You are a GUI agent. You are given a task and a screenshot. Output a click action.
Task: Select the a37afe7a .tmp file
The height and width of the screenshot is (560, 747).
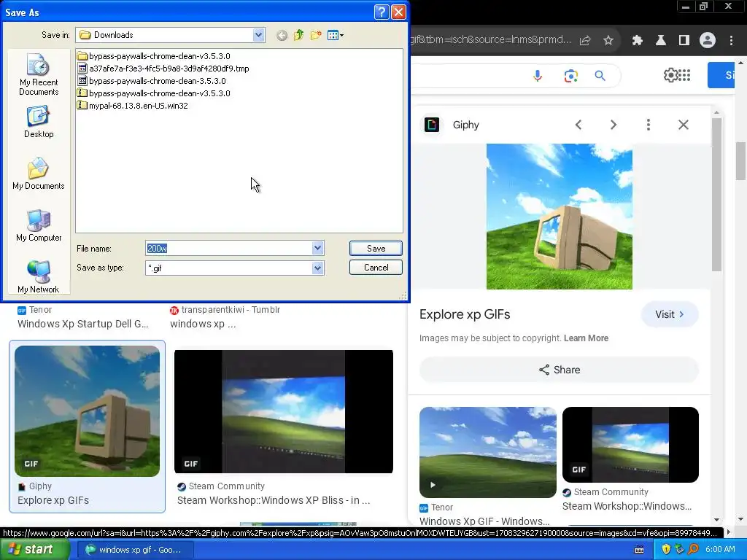click(163, 69)
